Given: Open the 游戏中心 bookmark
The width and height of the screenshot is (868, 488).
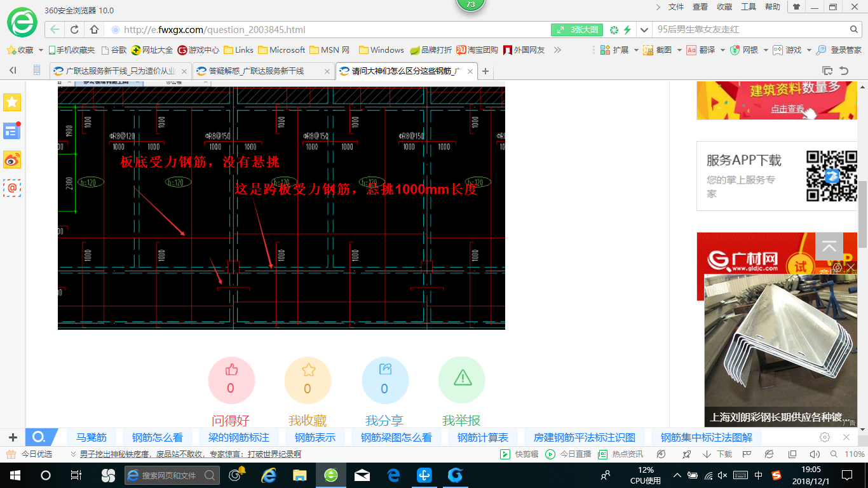Looking at the screenshot, I should [198, 50].
